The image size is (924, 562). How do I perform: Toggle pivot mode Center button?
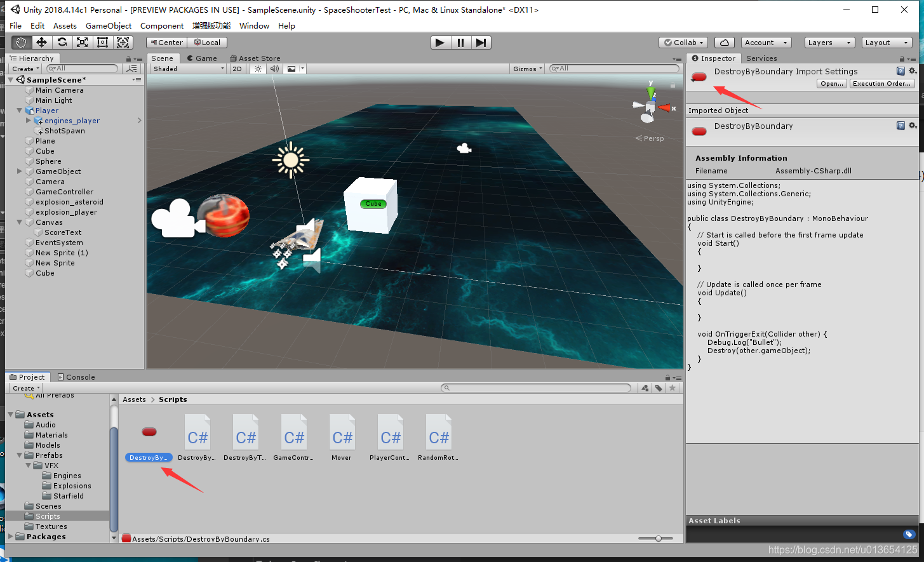pos(166,43)
